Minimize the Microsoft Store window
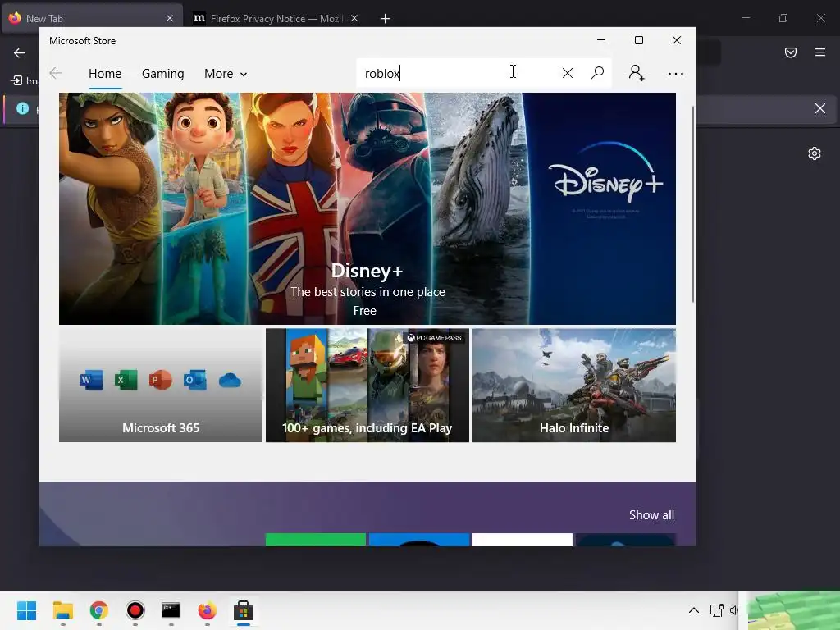840x630 pixels. (x=601, y=40)
